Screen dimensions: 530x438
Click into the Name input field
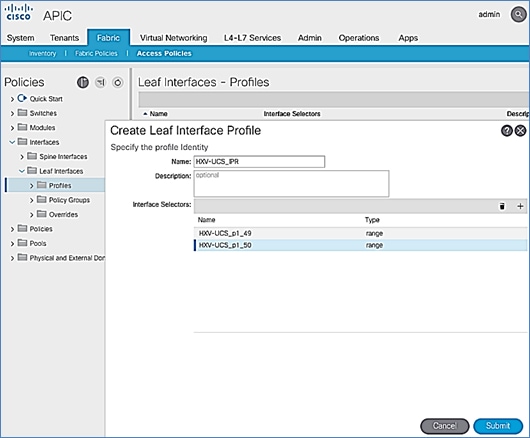click(x=259, y=162)
